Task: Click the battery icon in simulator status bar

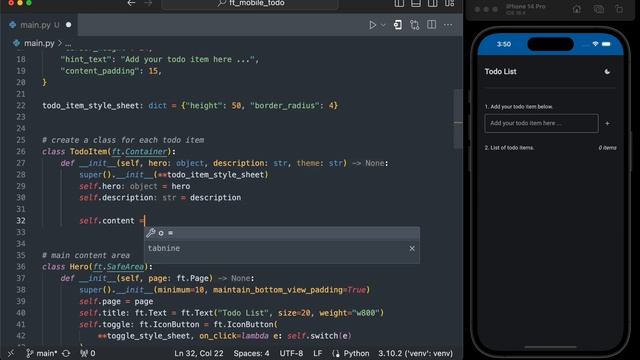Action: (606, 44)
